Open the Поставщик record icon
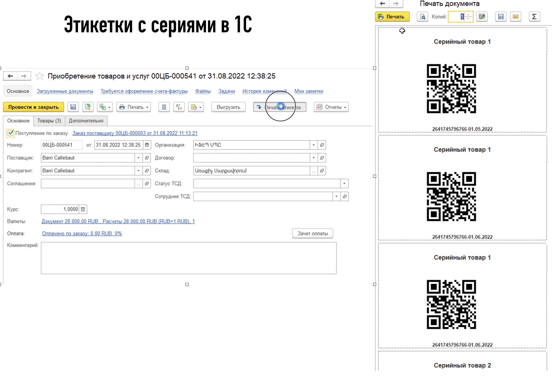The height and width of the screenshot is (392, 552). click(x=147, y=158)
